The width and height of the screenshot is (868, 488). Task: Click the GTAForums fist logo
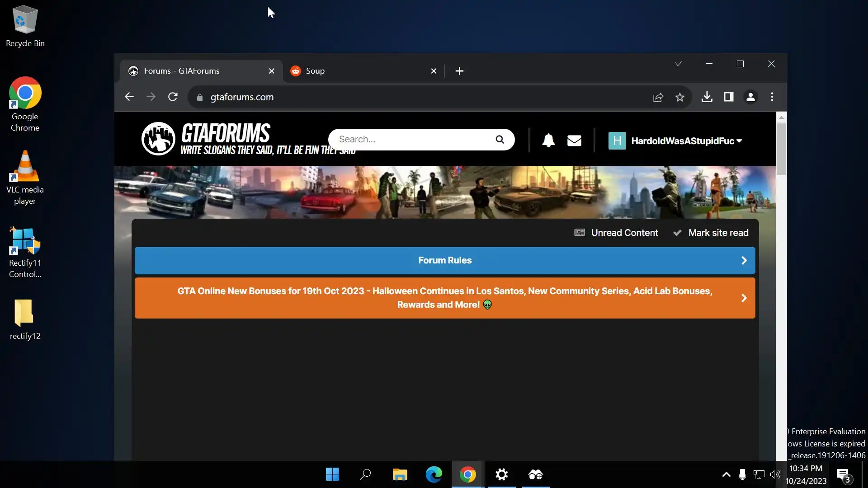[158, 139]
